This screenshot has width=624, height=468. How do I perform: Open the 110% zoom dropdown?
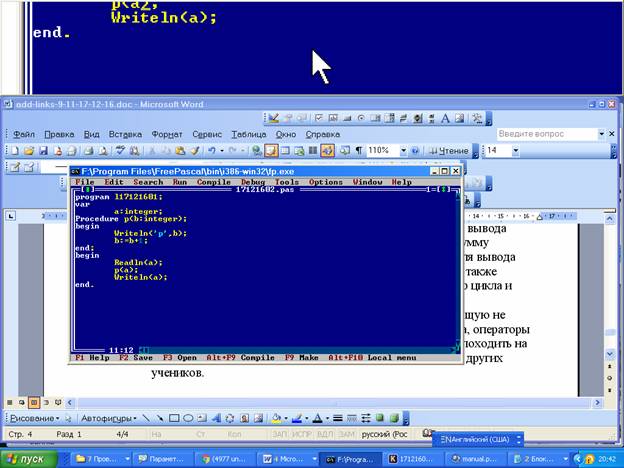pos(403,151)
